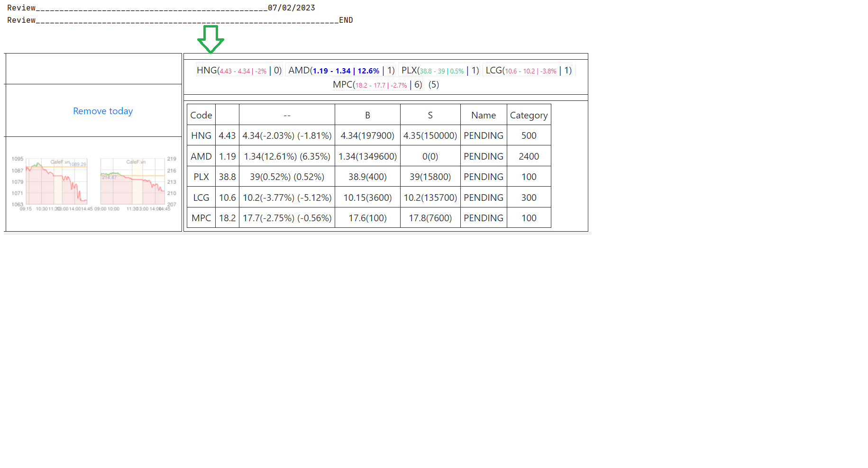868x468 pixels.
Task: Select the LCG cell in table
Action: point(201,198)
